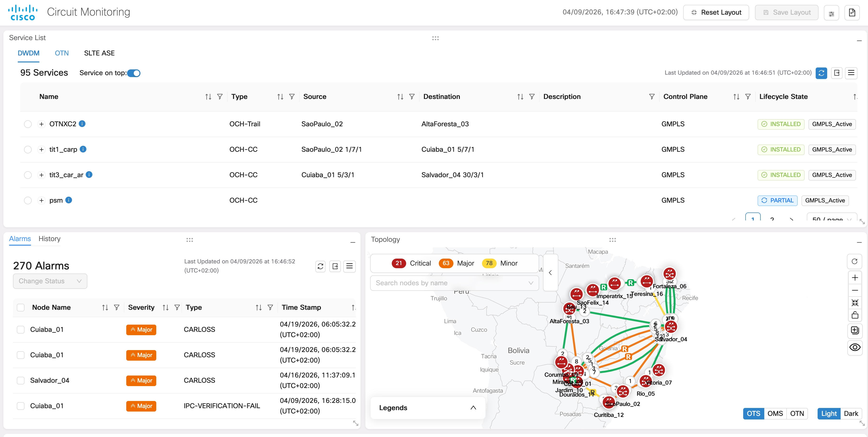
Task: Expand the OTNXC2 service row
Action: 42,124
